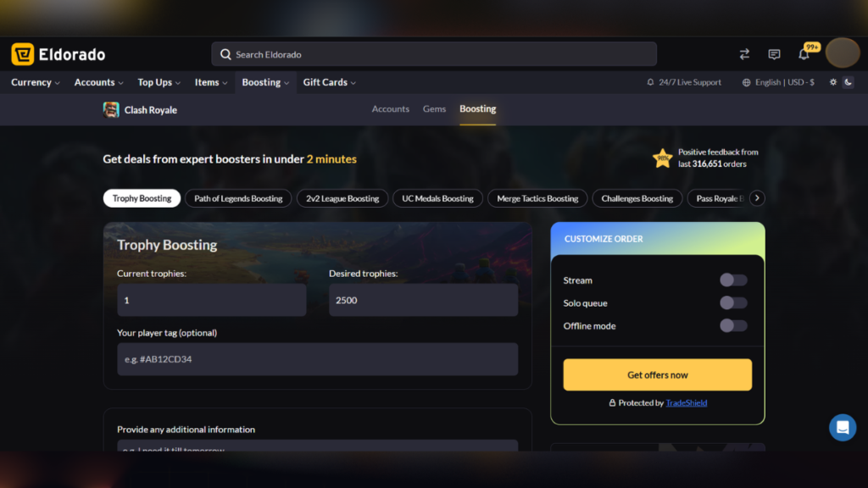Focus the Search Eldorado field

coord(434,54)
